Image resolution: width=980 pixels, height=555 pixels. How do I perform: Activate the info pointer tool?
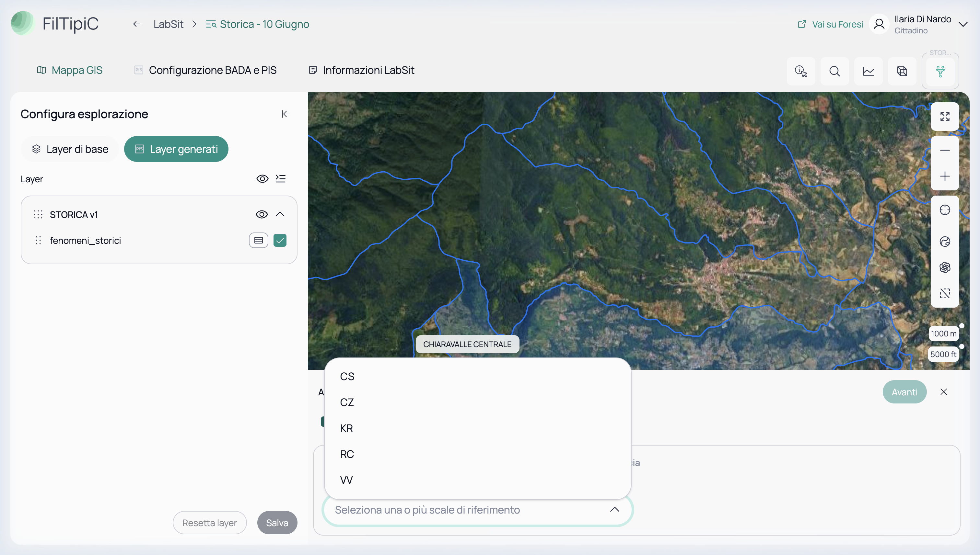coord(801,71)
